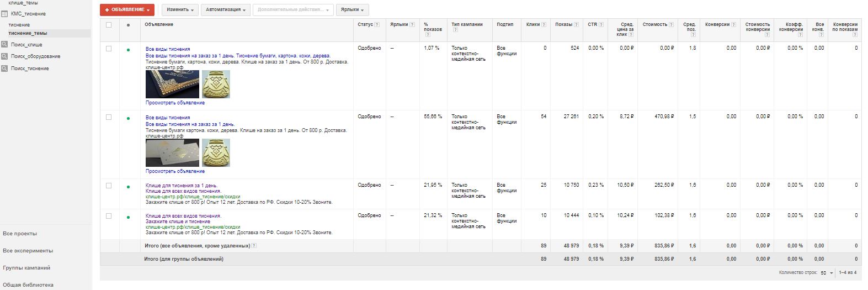Open Группы кампаний in the sidebar
The width and height of the screenshot is (868, 290).
point(26,268)
